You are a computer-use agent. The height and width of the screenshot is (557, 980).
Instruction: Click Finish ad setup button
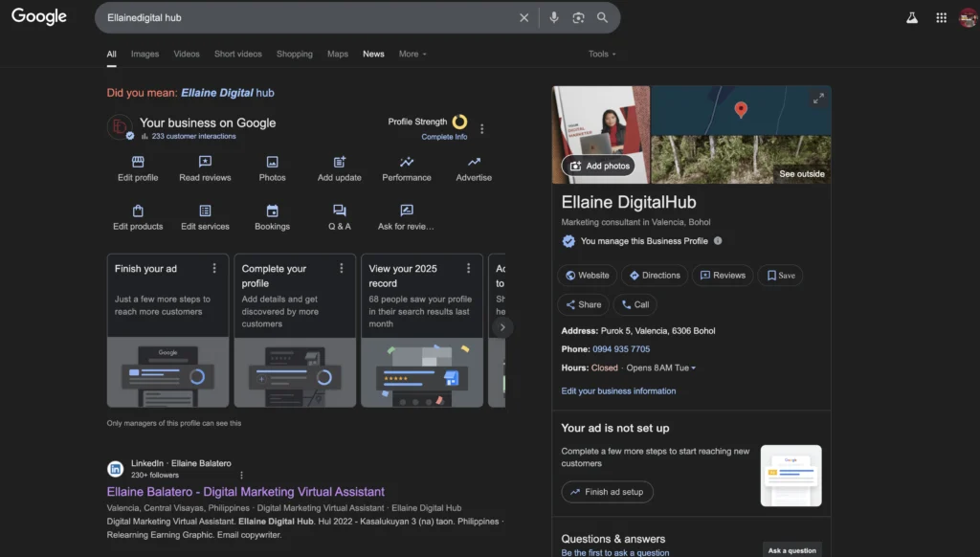[607, 492]
